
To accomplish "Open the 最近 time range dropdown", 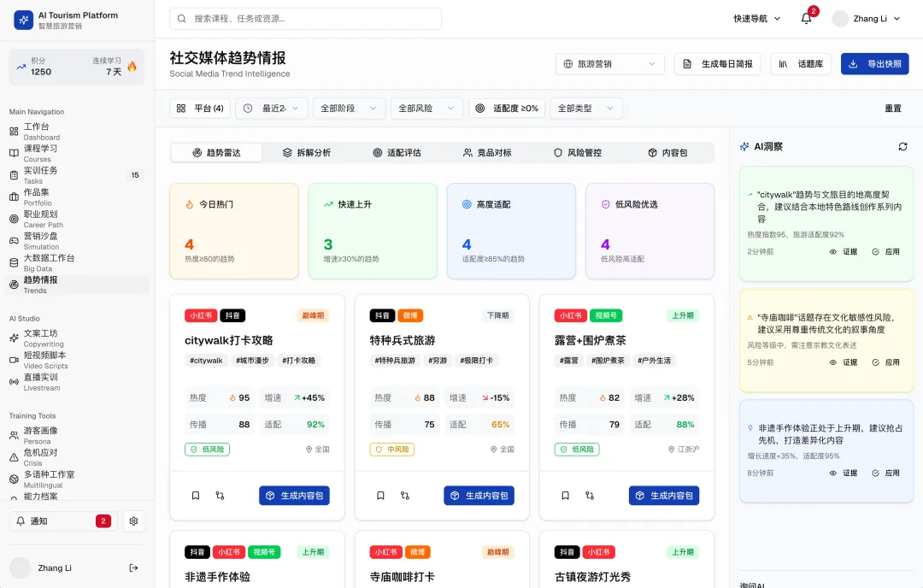I will [x=272, y=109].
